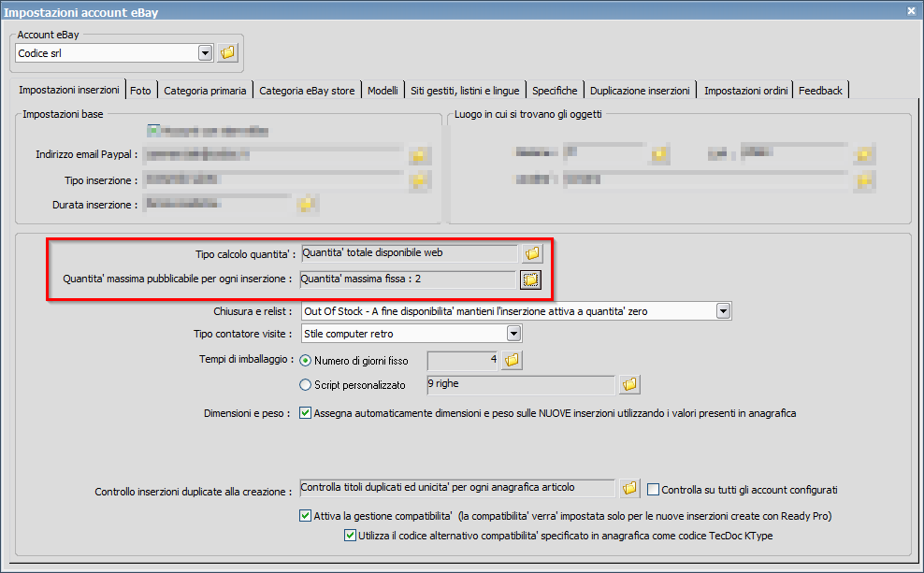Open folder icon next to Account eBay dropdown
Image resolution: width=924 pixels, height=573 pixels.
227,52
